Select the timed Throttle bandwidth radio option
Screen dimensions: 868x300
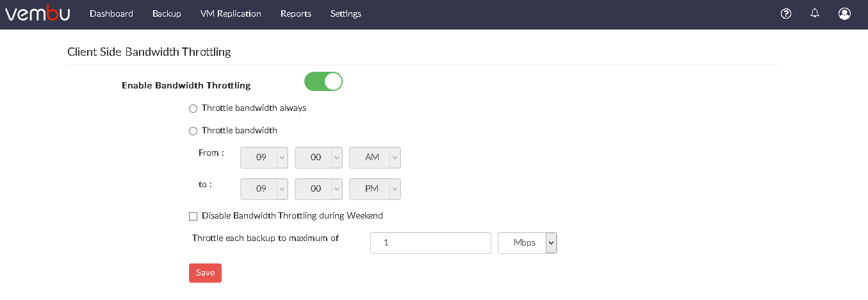[193, 131]
